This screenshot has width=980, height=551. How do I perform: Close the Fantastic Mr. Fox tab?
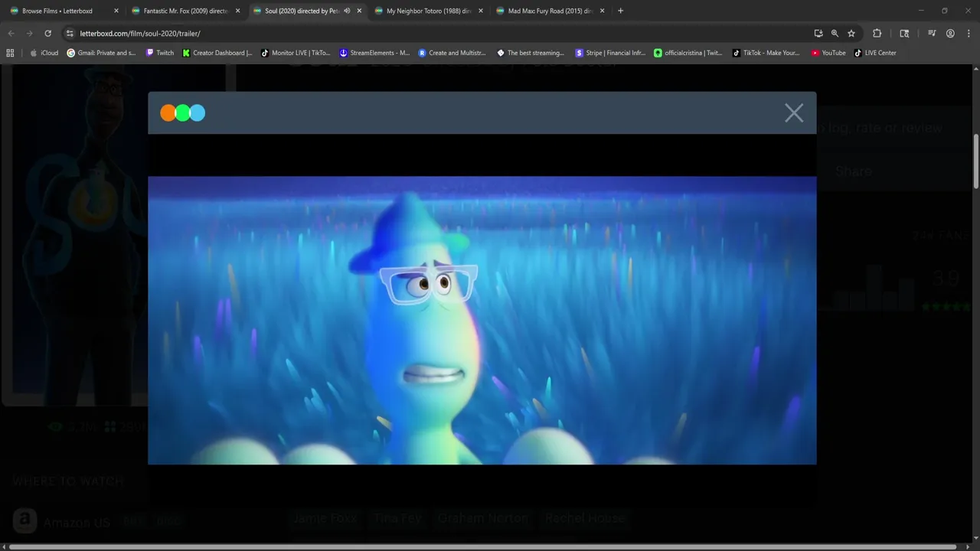(238, 11)
